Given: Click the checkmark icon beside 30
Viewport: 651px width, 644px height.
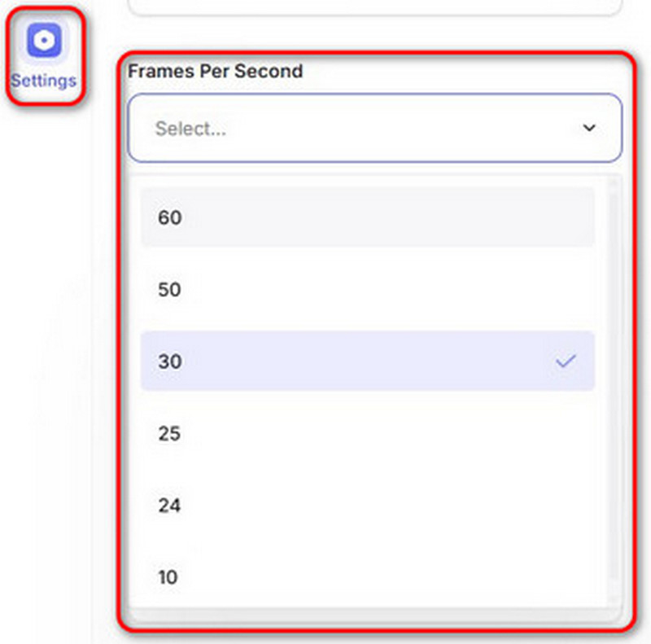Looking at the screenshot, I should tap(566, 361).
